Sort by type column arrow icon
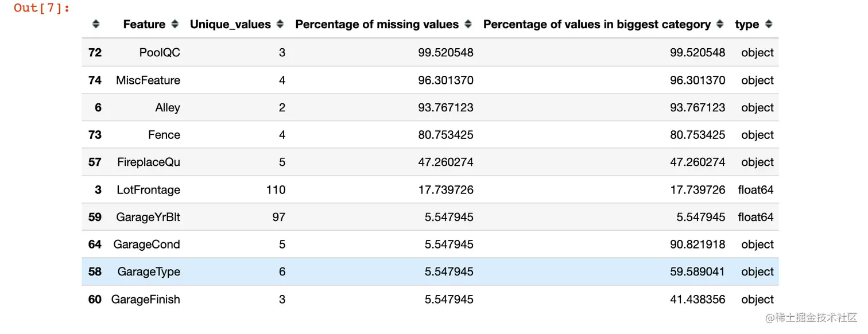 (x=769, y=24)
